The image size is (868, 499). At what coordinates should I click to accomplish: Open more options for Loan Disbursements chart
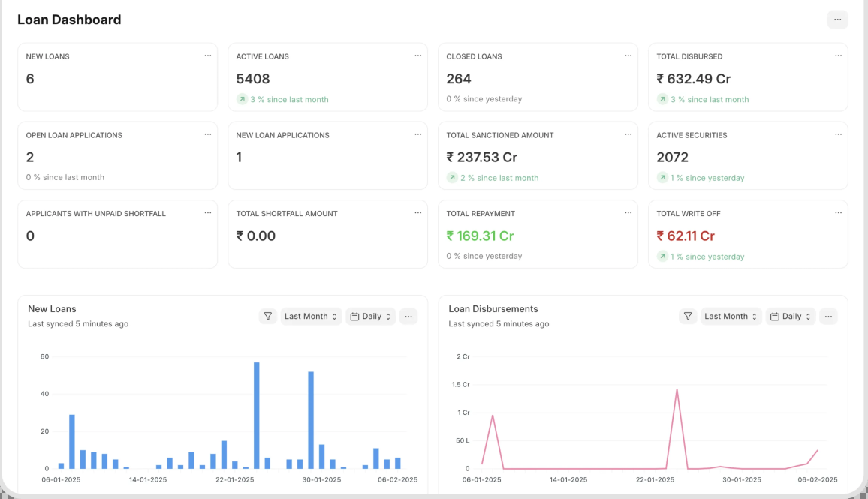tap(828, 316)
